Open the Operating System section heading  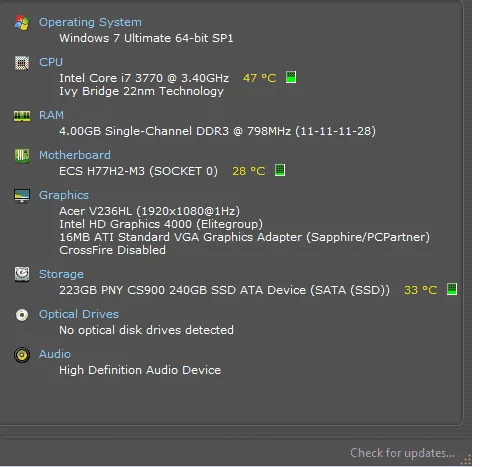(90, 22)
